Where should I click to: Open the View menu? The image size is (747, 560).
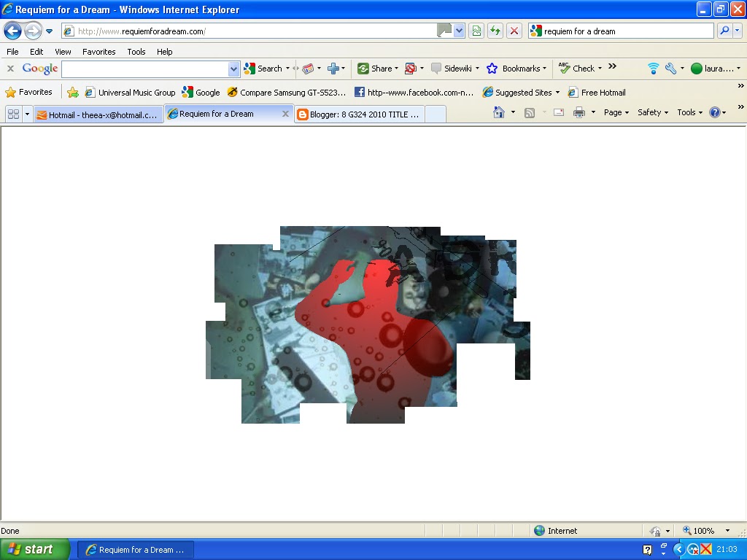coord(63,52)
